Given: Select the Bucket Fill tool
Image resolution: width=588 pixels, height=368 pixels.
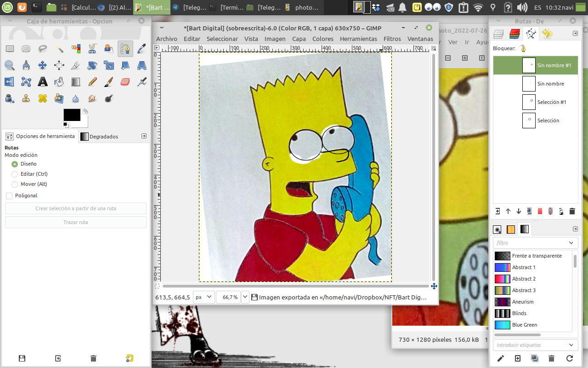Looking at the screenshot, I should pyautogui.click(x=59, y=82).
